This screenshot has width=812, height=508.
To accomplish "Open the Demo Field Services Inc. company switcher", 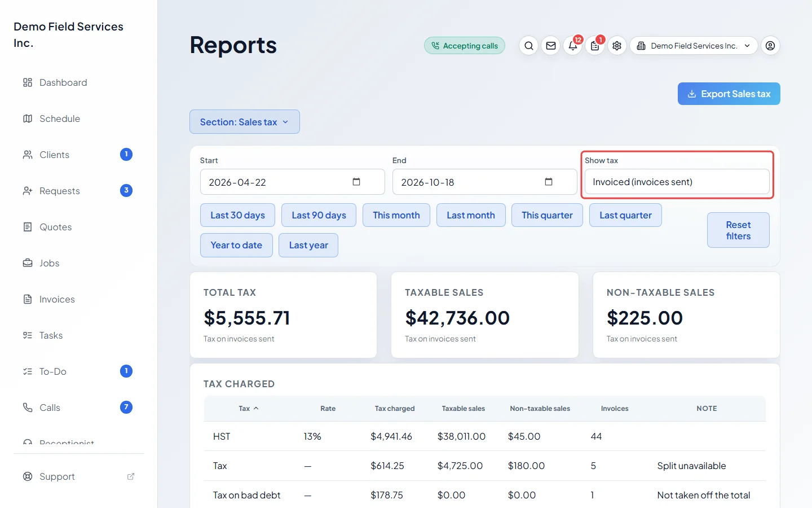I will 694,46.
